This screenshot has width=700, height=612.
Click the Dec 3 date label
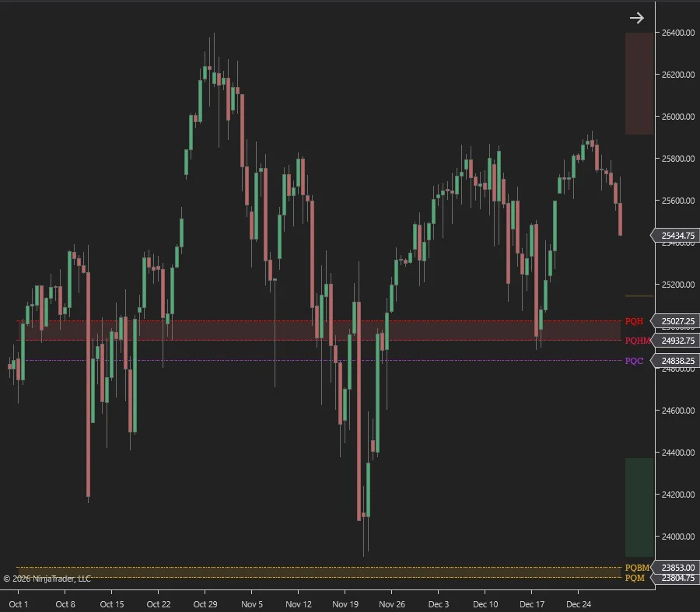click(439, 604)
